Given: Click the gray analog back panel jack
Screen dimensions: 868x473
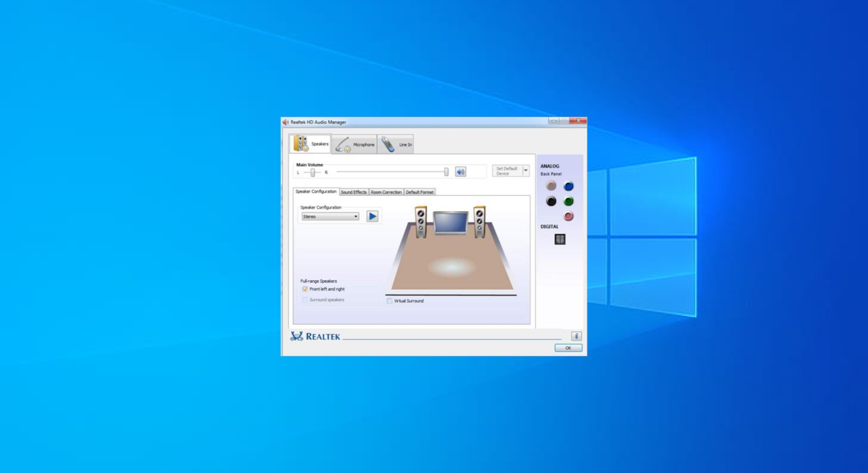Looking at the screenshot, I should [551, 186].
